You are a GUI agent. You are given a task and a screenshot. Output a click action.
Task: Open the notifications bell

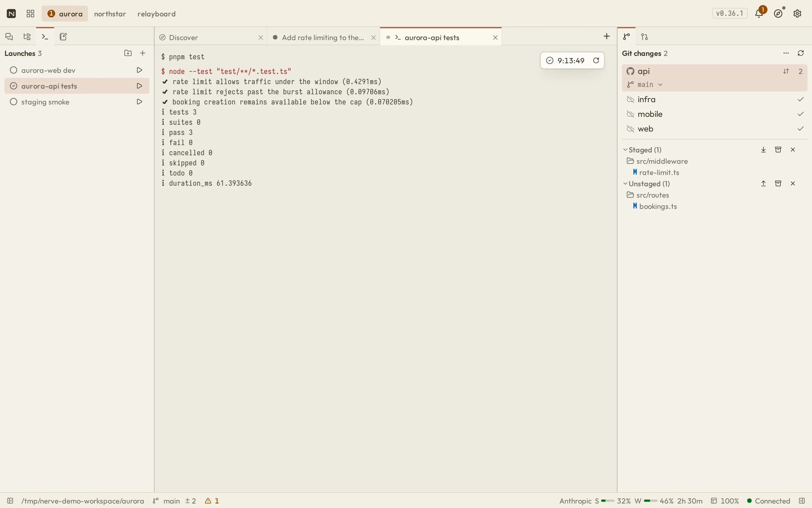(759, 14)
